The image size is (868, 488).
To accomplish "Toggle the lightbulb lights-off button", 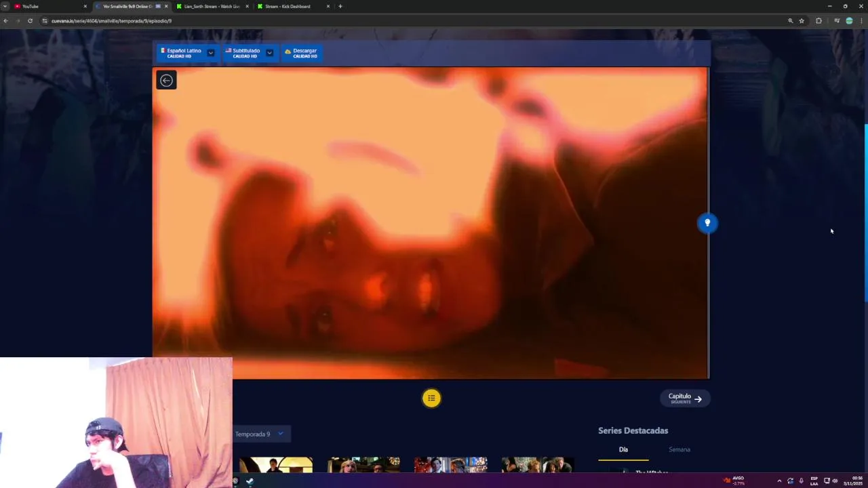I will pyautogui.click(x=707, y=222).
